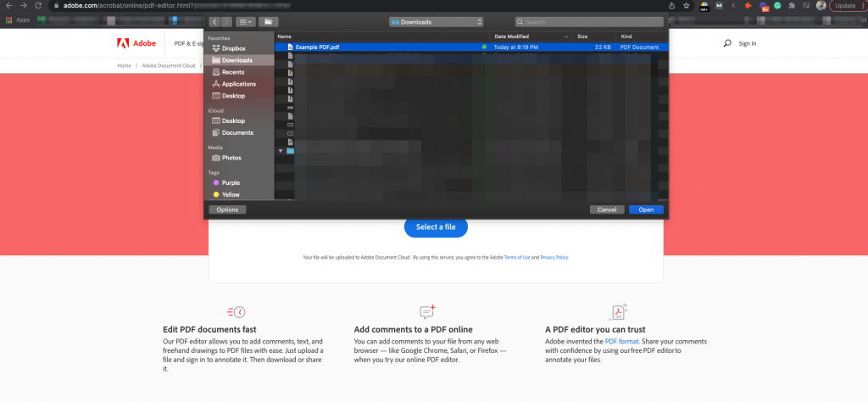Reload the page

(38, 6)
